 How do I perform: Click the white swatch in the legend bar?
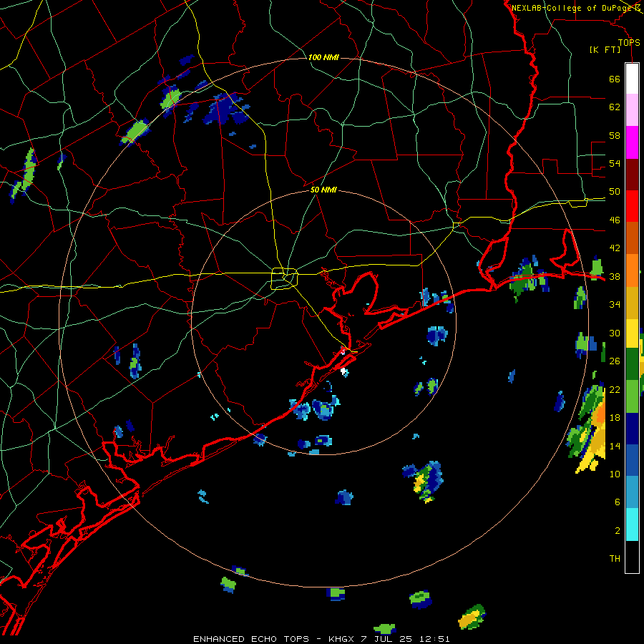click(x=632, y=79)
